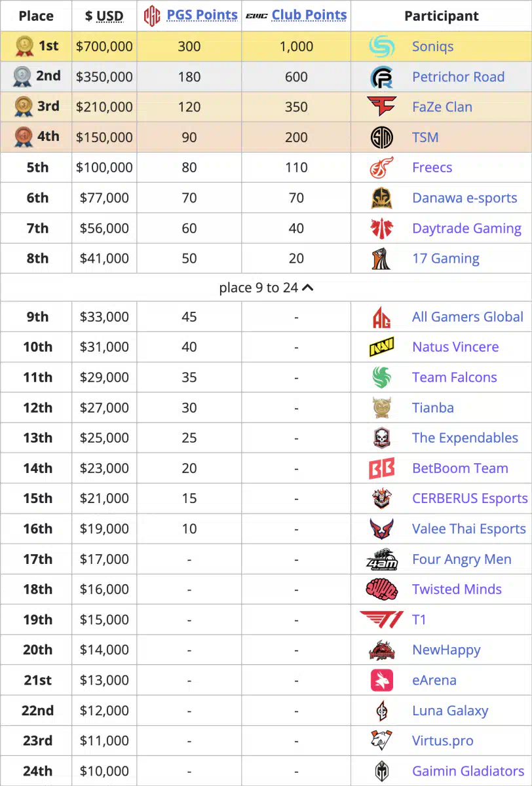
Task: Open the Club Points header link
Action: tap(309, 15)
